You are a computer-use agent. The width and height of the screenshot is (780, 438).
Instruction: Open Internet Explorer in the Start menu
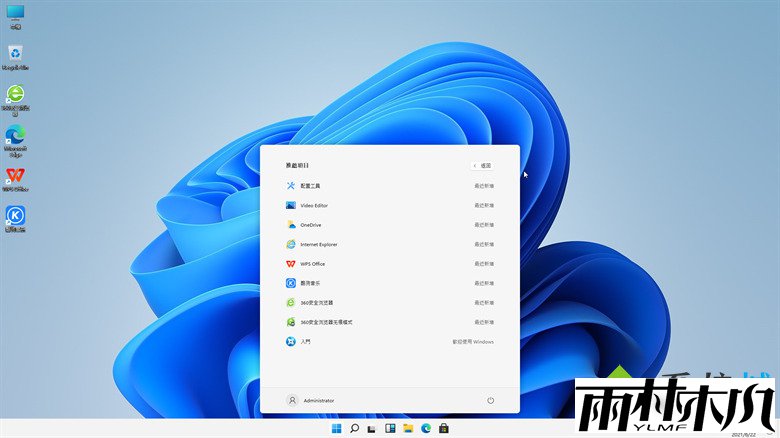coord(318,244)
